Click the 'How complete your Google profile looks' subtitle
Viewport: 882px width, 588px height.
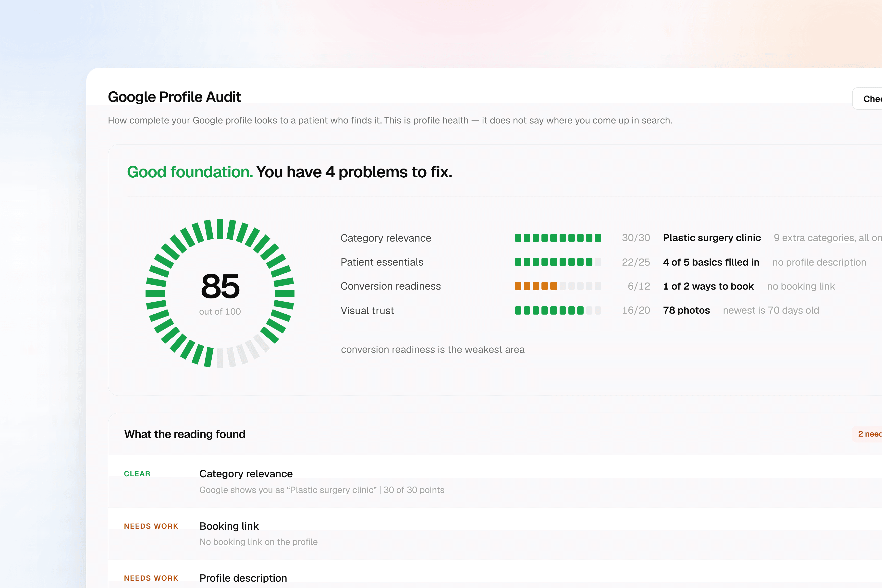[x=390, y=120]
